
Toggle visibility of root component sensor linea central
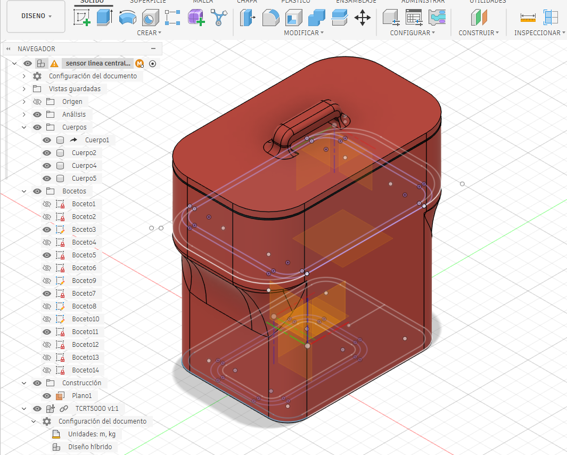27,63
